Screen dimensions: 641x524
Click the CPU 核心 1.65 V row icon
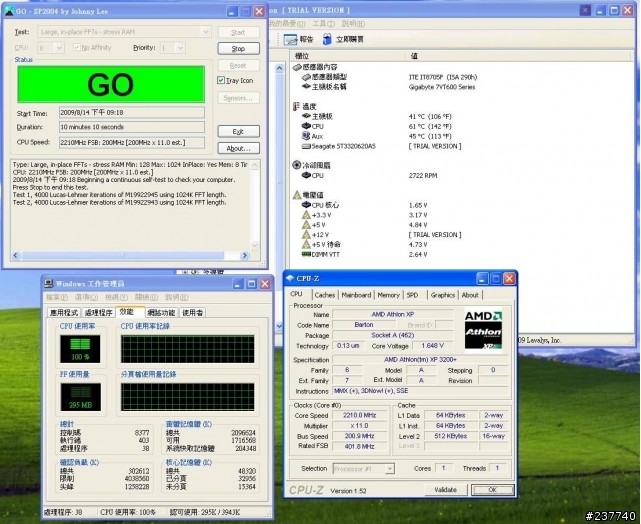pos(306,205)
